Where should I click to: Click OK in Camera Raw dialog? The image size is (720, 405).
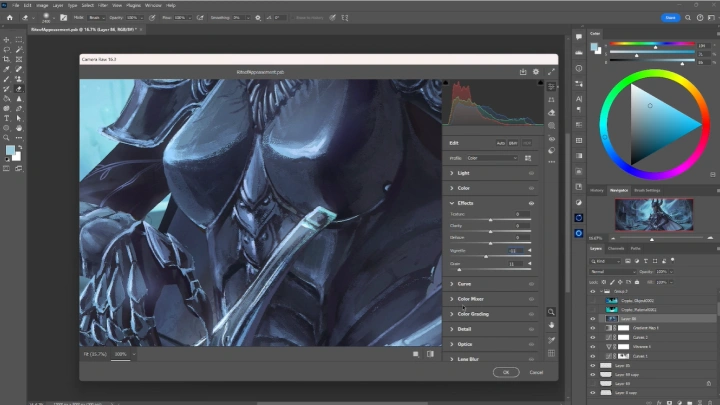coord(506,372)
